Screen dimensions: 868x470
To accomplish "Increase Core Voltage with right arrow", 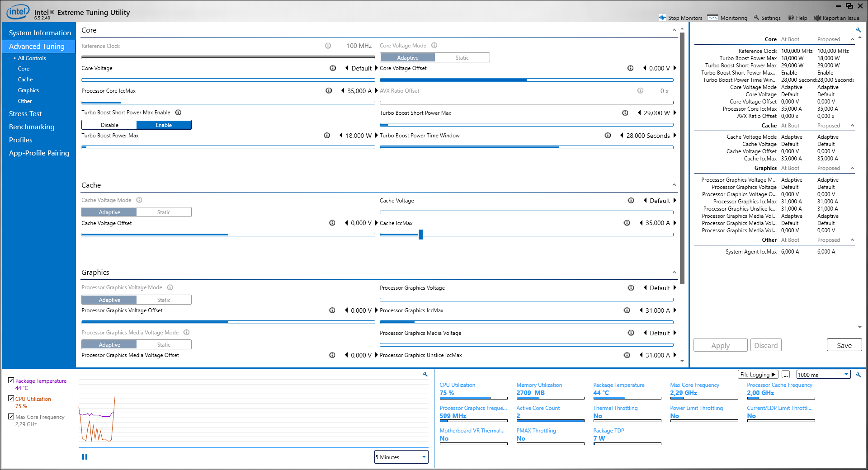I will [x=377, y=68].
